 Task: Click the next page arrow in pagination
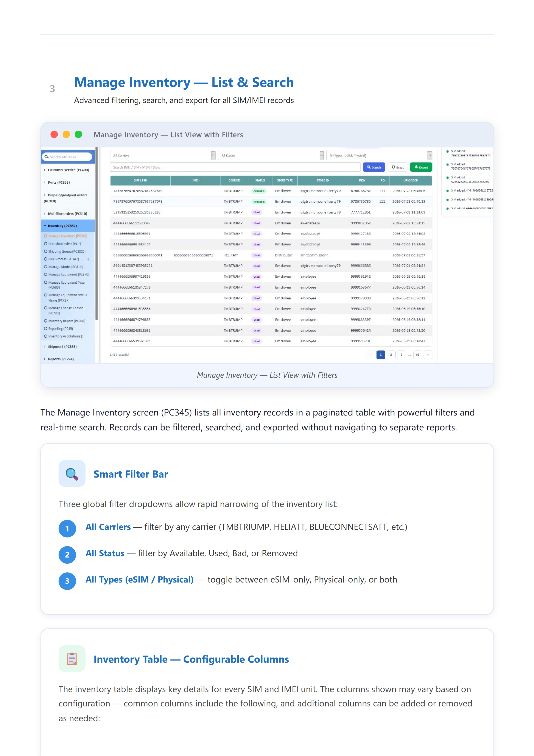[428, 355]
